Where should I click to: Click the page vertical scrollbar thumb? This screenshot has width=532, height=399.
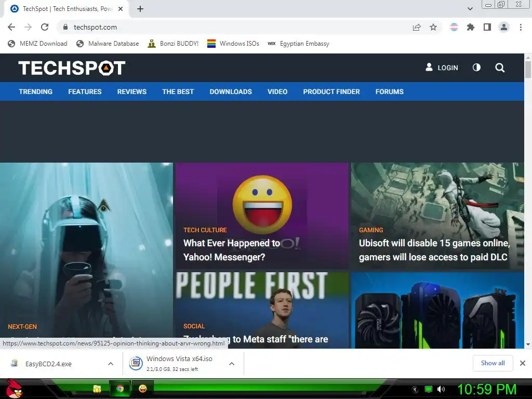528,69
